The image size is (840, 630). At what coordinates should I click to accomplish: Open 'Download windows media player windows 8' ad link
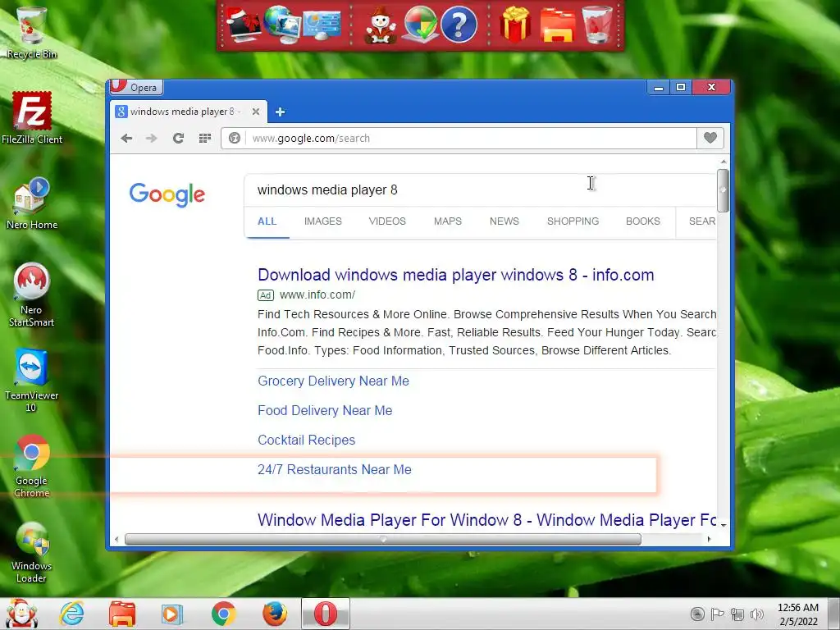[x=456, y=275]
